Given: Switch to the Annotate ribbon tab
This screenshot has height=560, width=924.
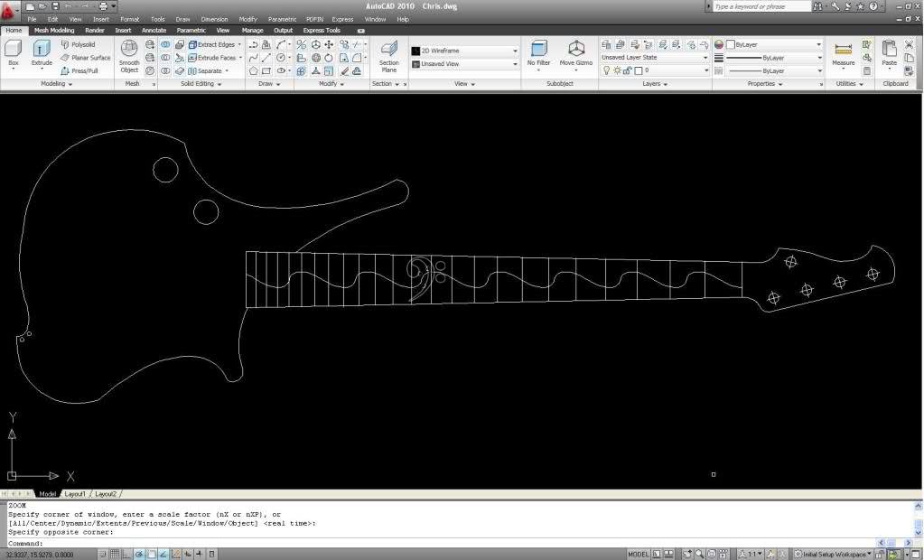Looking at the screenshot, I should [154, 31].
